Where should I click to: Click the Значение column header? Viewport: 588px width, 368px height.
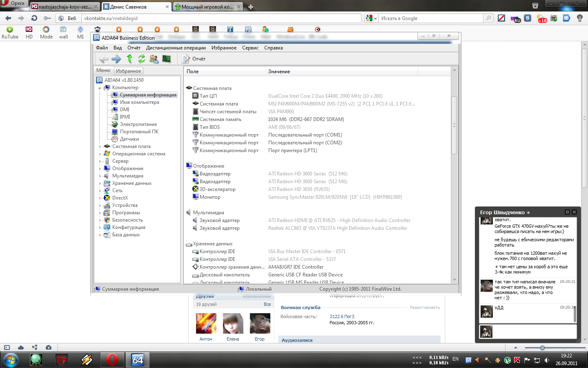pos(341,72)
